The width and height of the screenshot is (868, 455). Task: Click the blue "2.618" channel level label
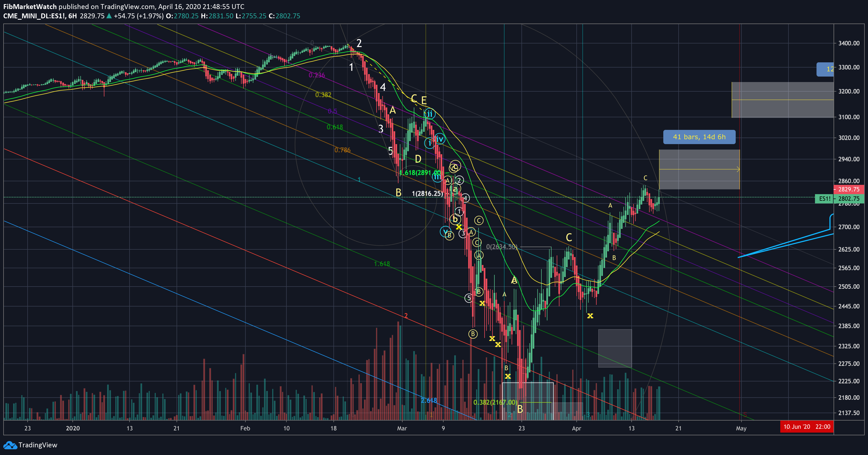[x=429, y=401]
